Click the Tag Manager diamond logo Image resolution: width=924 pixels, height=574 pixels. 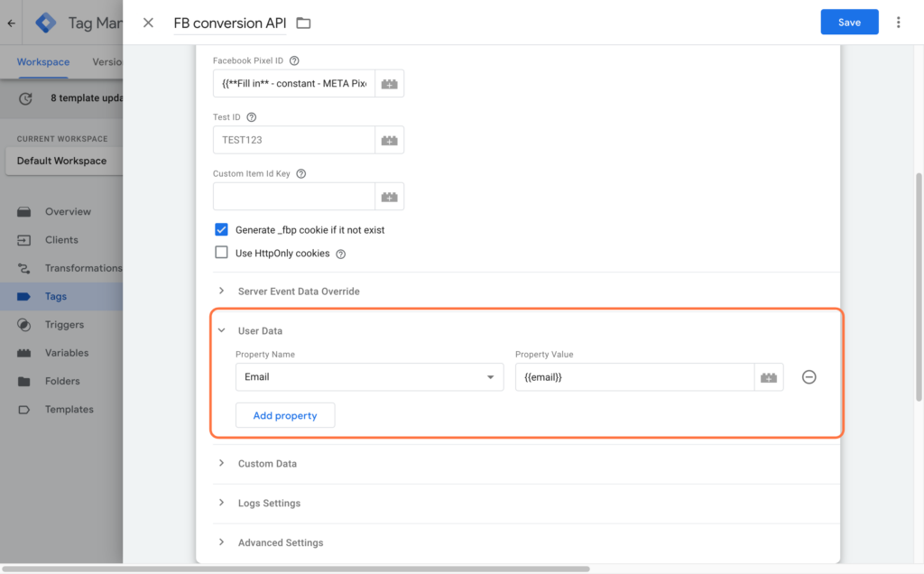[x=45, y=23]
